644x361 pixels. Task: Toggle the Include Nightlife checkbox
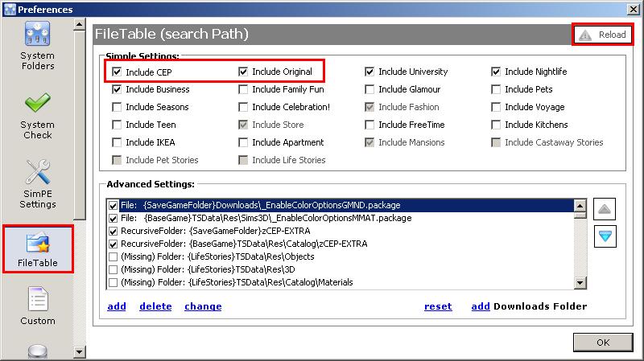coord(497,72)
